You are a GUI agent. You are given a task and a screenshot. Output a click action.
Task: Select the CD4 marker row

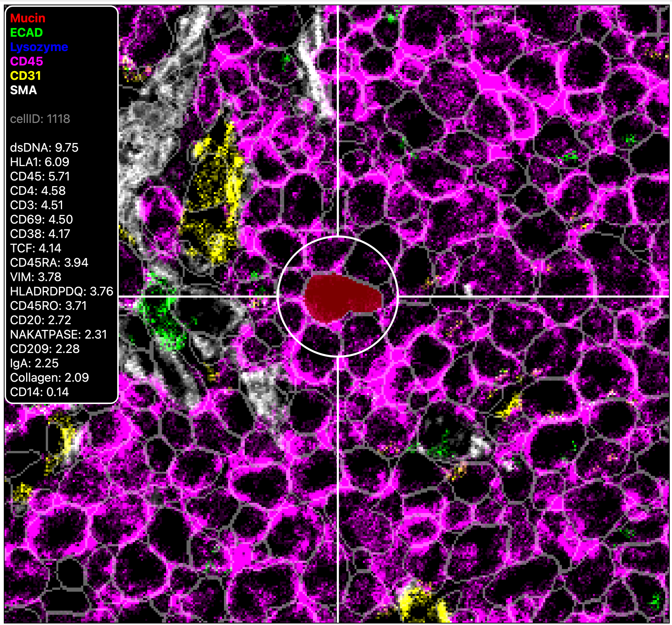[37, 191]
